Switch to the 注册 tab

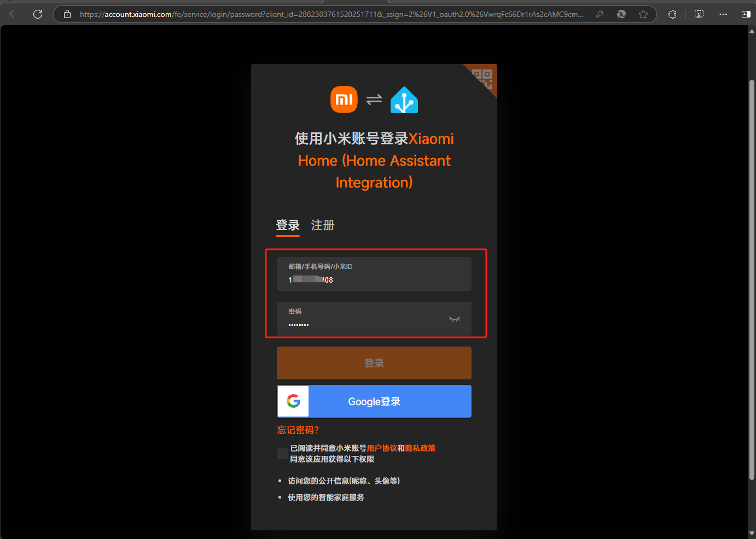tap(323, 225)
